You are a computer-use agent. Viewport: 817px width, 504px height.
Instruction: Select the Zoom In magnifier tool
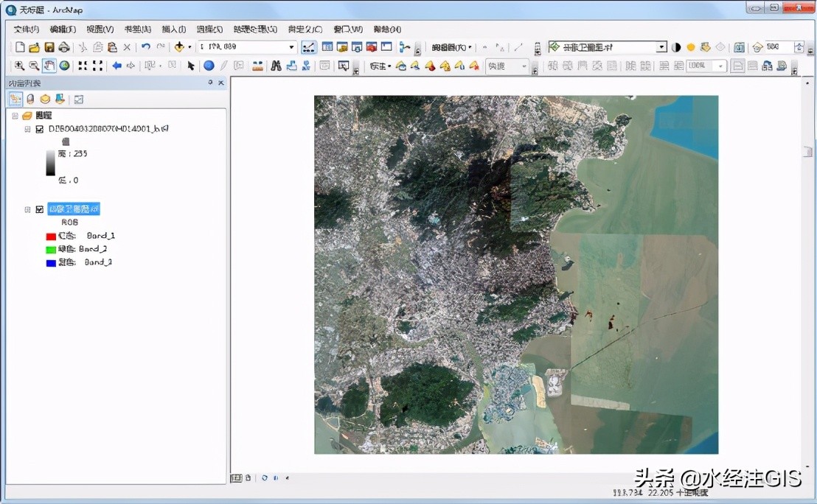pos(19,66)
